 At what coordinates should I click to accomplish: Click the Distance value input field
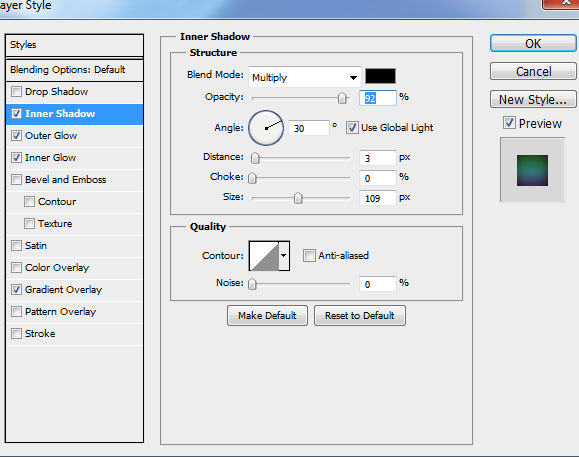pos(377,158)
